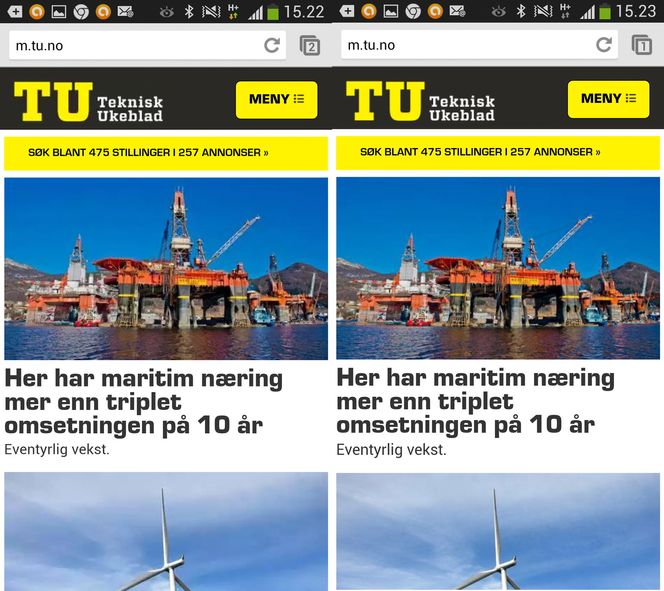This screenshot has width=664, height=591.
Task: Tap the eye (smart stay) icon, right status bar
Action: point(498,12)
